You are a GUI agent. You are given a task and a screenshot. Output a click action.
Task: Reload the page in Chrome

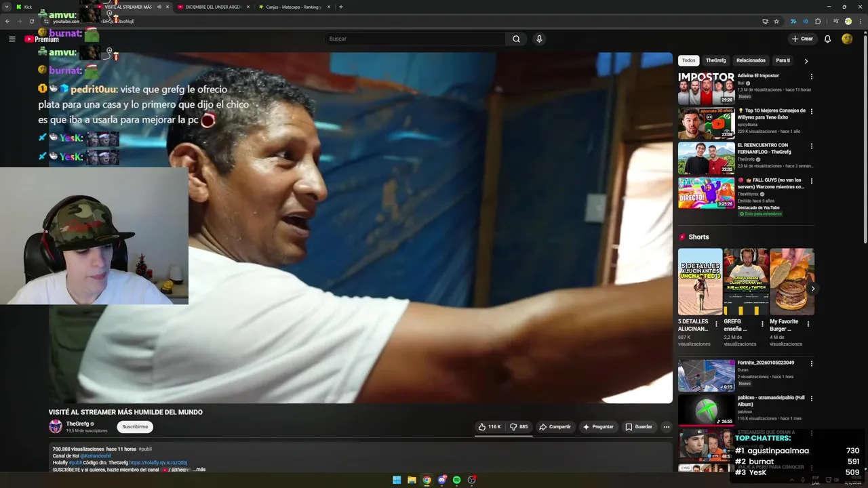pos(31,21)
